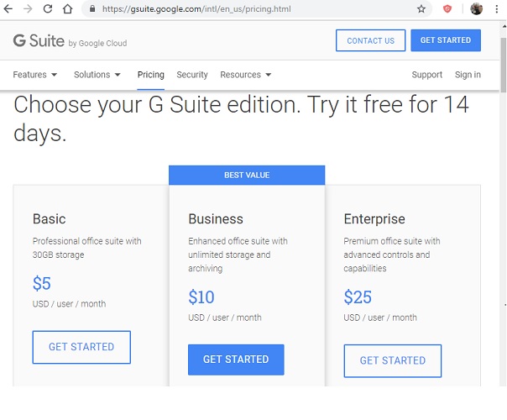This screenshot has height=420, width=507.
Task: Go to the browser home page icon
Action: [x=68, y=8]
